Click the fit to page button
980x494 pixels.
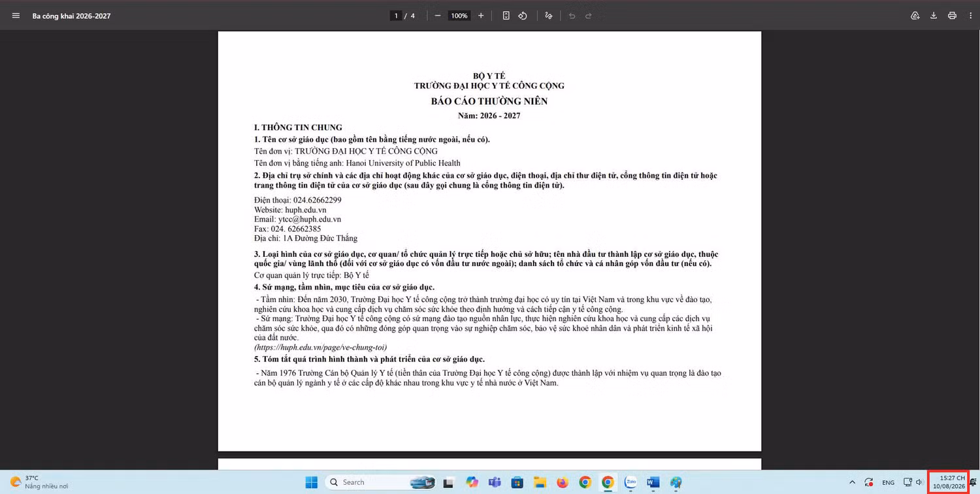point(506,16)
